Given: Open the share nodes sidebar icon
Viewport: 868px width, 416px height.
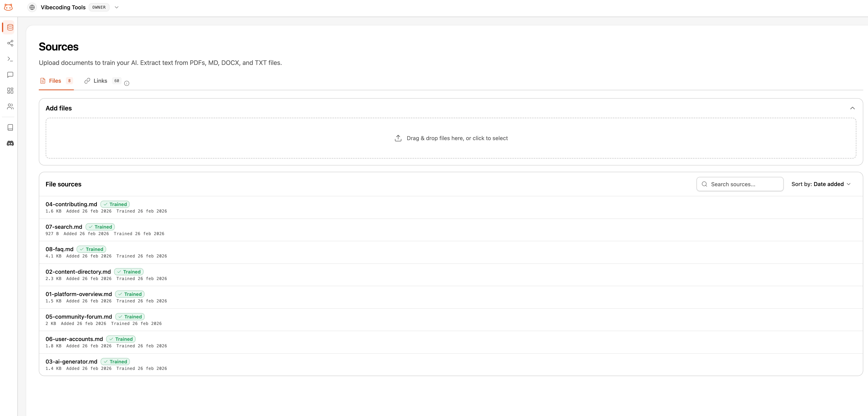Looking at the screenshot, I should [10, 43].
